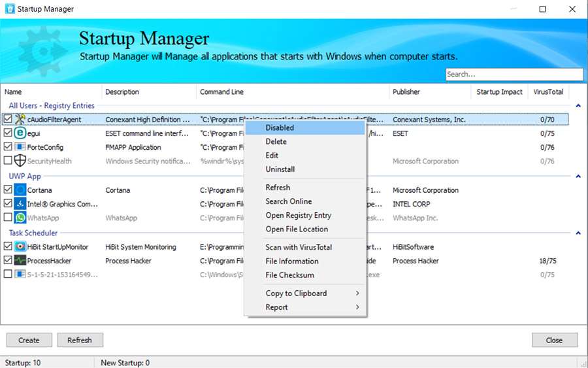Click the SecurityHealth shield icon
Viewport: 588px width, 368px height.
(x=20, y=161)
